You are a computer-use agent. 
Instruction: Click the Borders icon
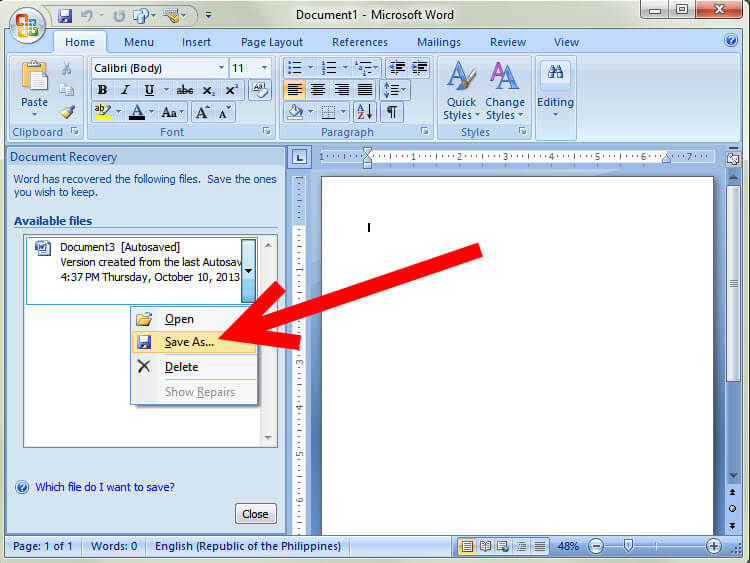(328, 112)
